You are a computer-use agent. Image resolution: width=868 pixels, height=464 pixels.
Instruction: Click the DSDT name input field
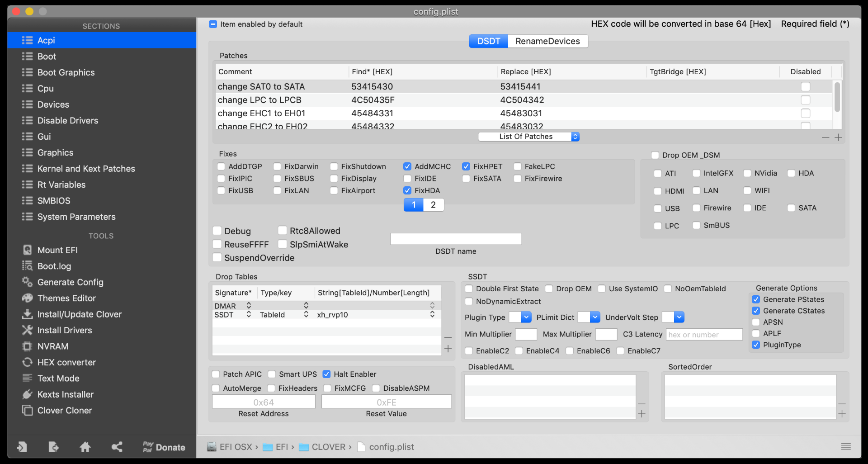(x=456, y=239)
